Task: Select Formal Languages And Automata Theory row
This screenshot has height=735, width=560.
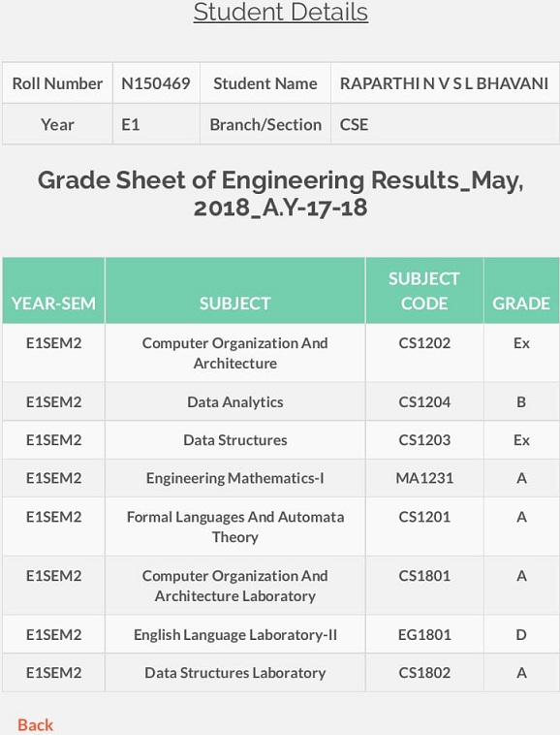Action: click(x=280, y=527)
